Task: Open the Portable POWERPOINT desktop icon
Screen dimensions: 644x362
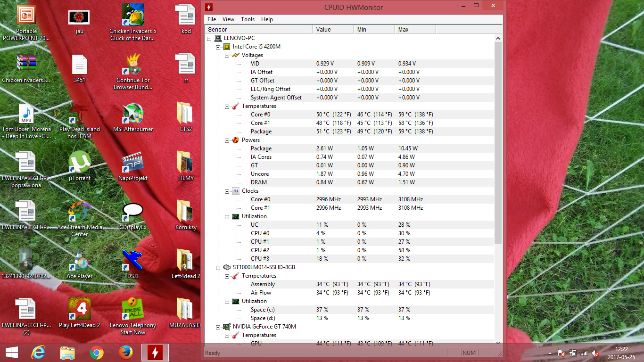Action: click(26, 23)
